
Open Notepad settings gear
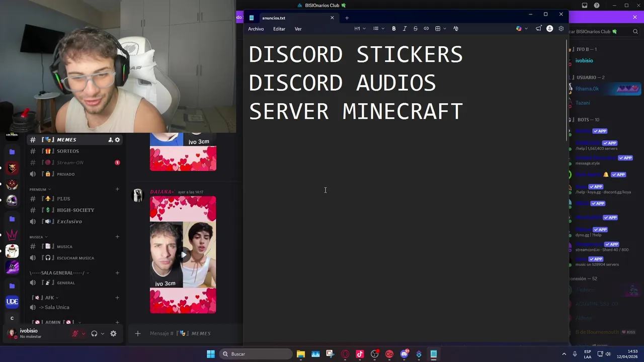pos(561,29)
